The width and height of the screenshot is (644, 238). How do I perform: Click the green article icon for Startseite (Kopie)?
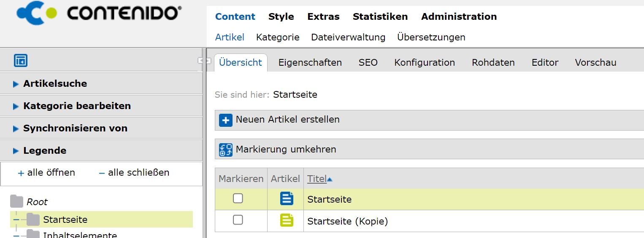click(x=287, y=220)
